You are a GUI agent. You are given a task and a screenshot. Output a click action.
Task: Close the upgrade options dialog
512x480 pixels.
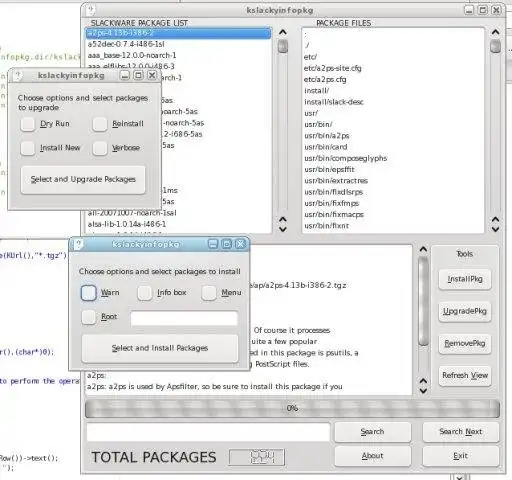152,76
